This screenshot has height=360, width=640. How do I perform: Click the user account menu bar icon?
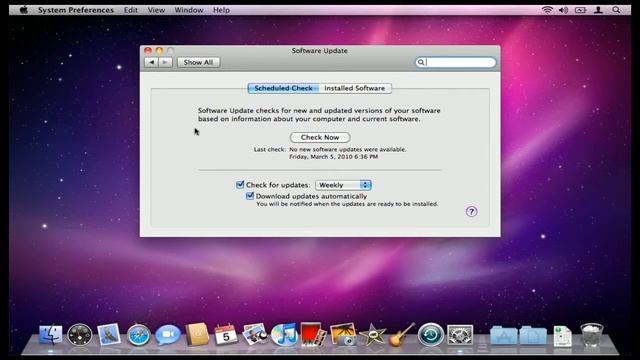(x=598, y=10)
